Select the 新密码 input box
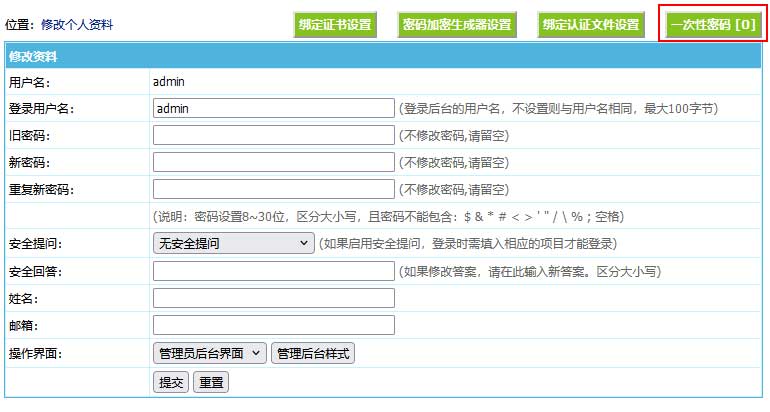The image size is (770, 412). click(x=273, y=162)
